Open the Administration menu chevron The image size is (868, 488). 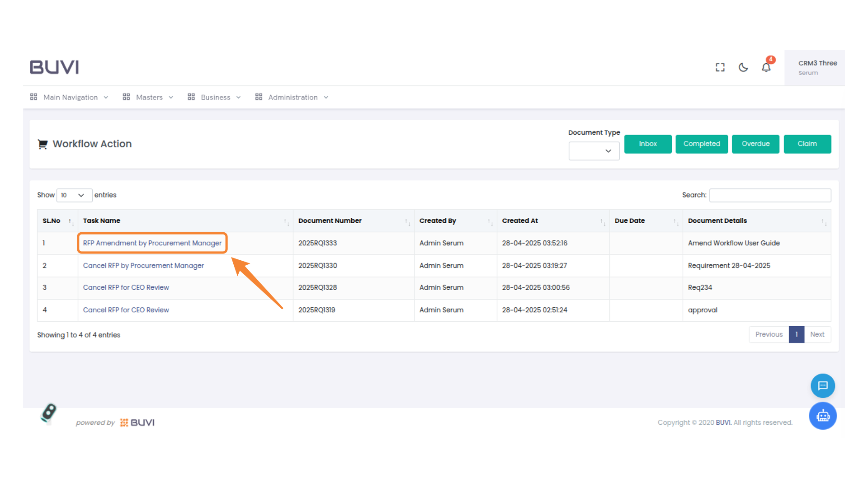tap(326, 98)
